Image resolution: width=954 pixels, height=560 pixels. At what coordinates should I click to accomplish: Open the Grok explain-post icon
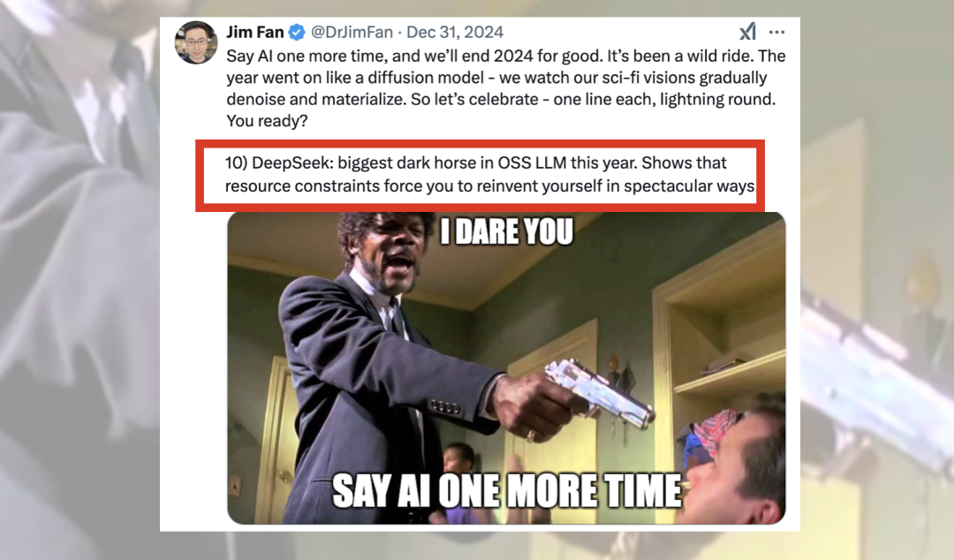(x=748, y=32)
